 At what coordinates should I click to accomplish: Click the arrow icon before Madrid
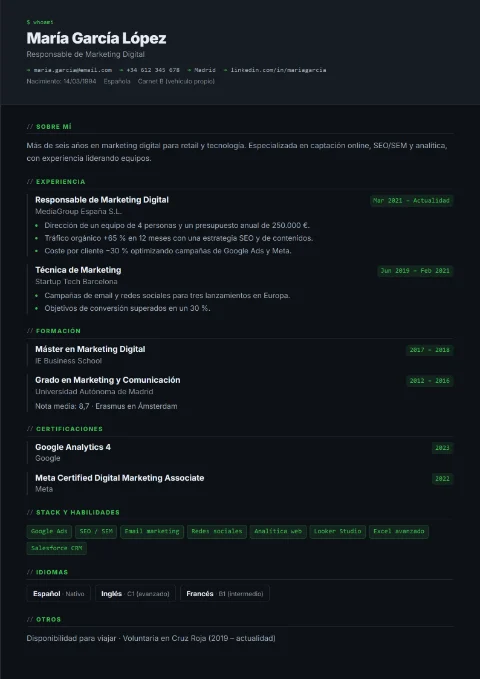pyautogui.click(x=189, y=70)
